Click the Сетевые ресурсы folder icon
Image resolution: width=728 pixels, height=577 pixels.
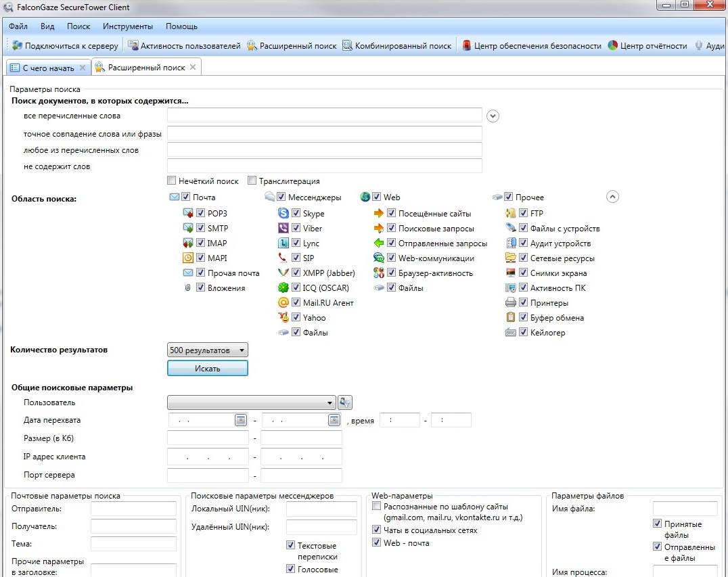click(511, 258)
